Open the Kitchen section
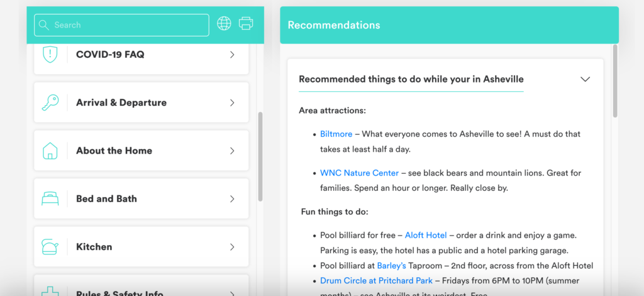The image size is (644, 296). pos(142,247)
